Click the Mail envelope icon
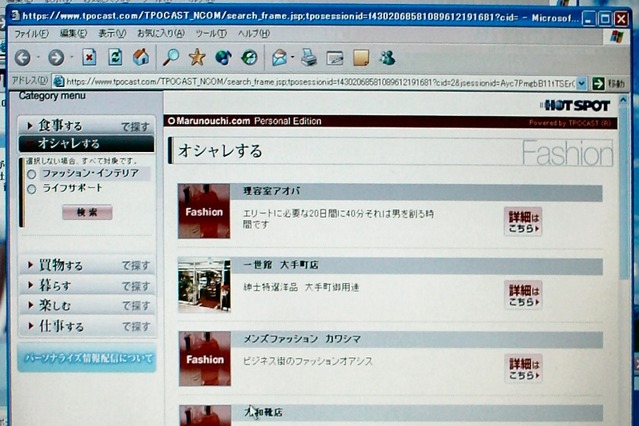639x426 pixels. pos(280,58)
